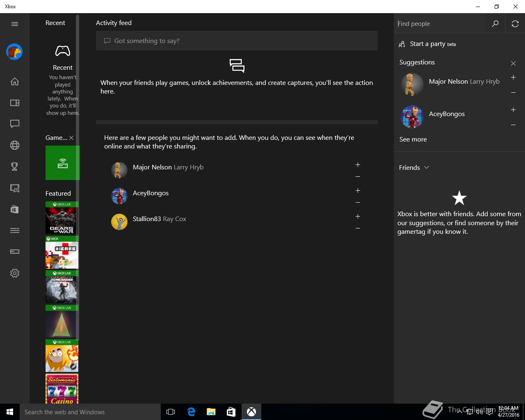Open Task View on taskbar
The height and width of the screenshot is (420, 525).
[x=171, y=412]
